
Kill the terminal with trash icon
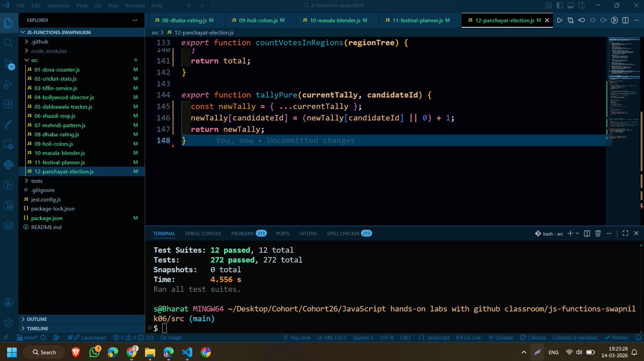pyautogui.click(x=598, y=233)
